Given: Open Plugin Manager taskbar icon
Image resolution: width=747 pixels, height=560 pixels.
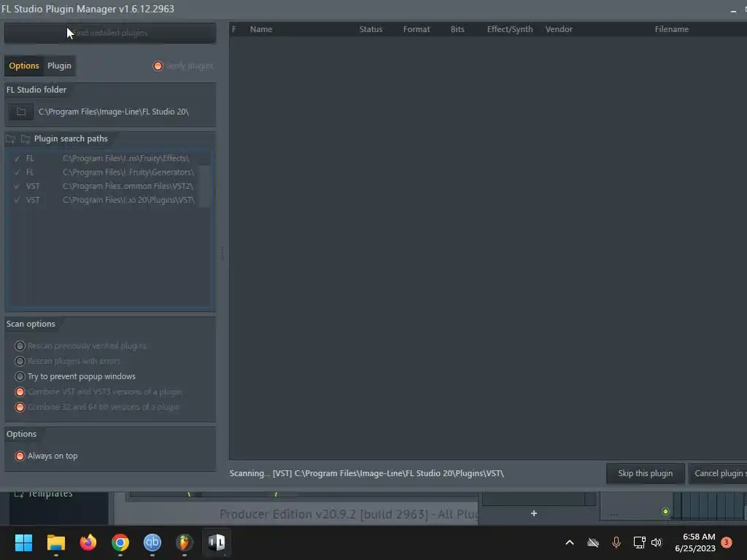Looking at the screenshot, I should (x=217, y=542).
